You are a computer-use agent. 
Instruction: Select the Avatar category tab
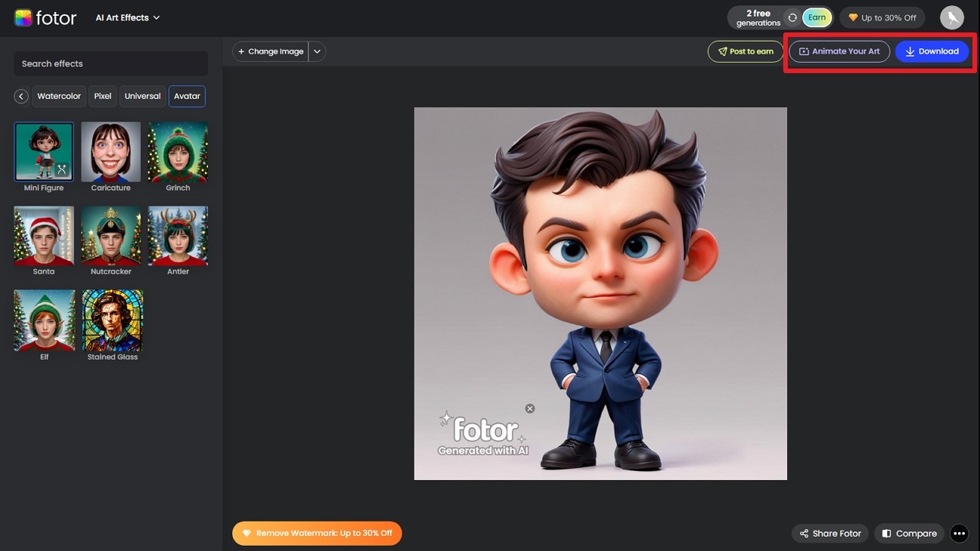[x=187, y=96]
